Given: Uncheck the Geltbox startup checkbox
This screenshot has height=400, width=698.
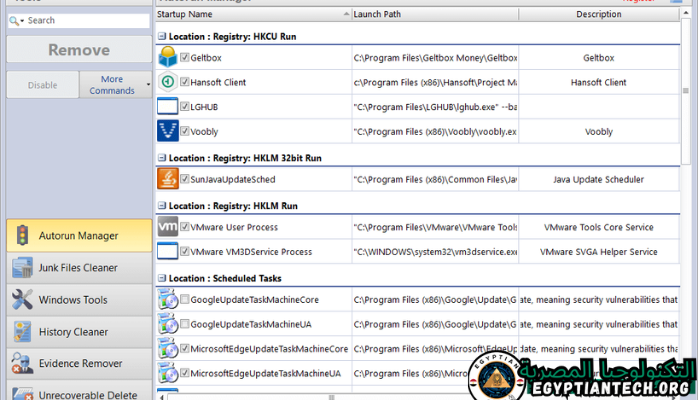Looking at the screenshot, I should coord(185,57).
